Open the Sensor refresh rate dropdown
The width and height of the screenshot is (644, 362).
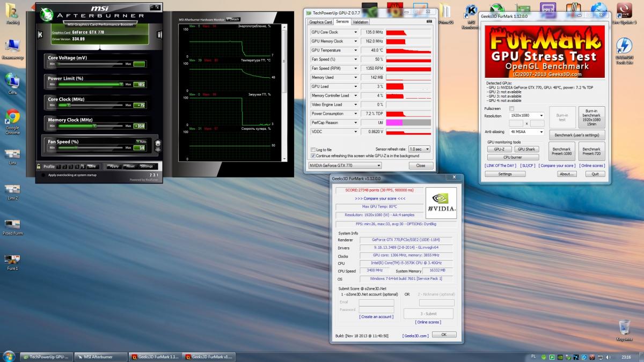419,149
